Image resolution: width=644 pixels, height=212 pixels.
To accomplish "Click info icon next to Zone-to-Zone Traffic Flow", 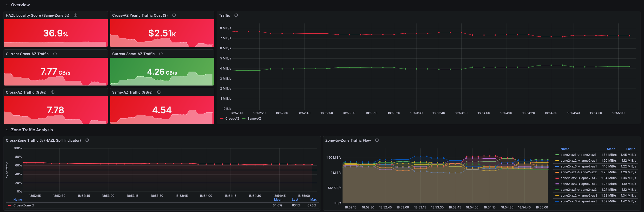I will 377,140.
